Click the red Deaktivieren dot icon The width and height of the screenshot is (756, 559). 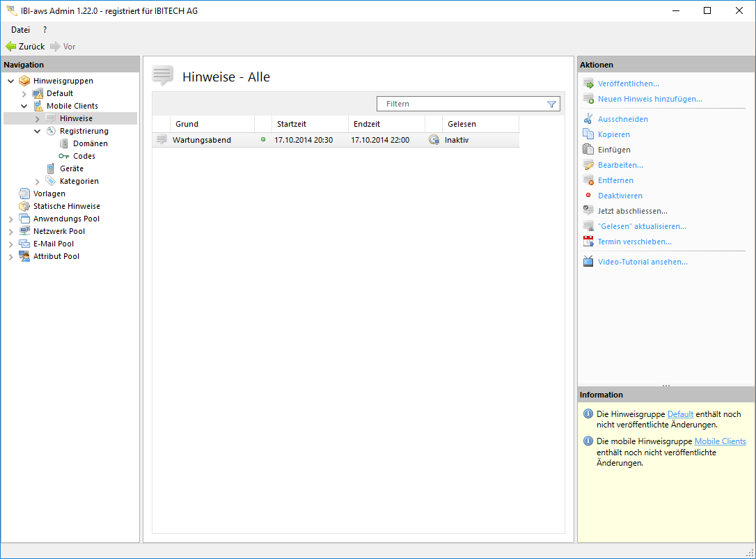click(588, 196)
